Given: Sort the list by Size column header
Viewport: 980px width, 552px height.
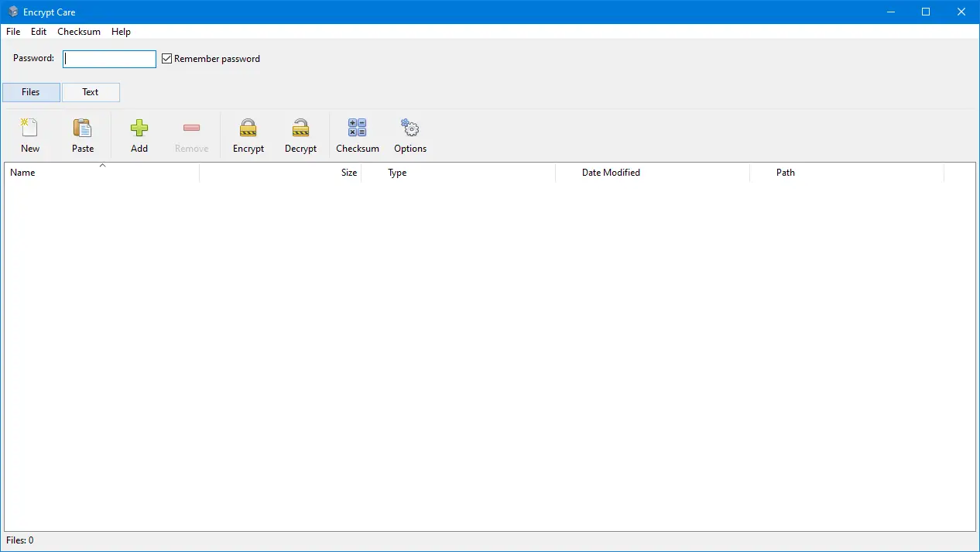Looking at the screenshot, I should [x=280, y=173].
